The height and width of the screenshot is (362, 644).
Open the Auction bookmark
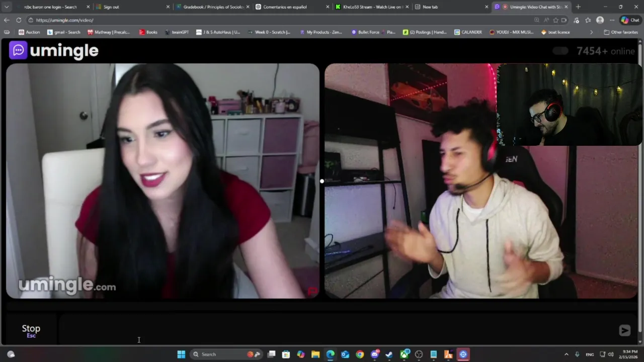(x=29, y=32)
